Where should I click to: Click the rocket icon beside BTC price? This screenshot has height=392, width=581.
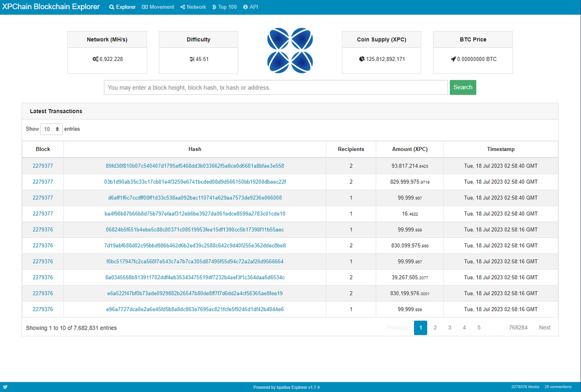click(453, 59)
